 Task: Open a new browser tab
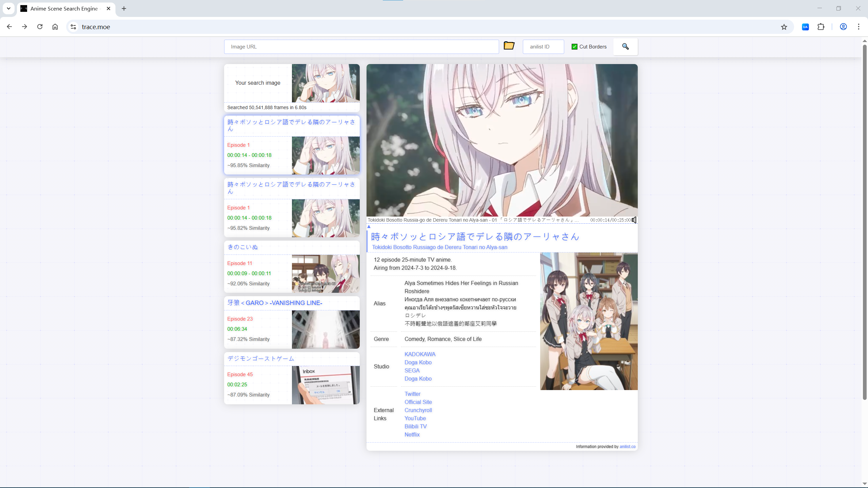click(124, 8)
